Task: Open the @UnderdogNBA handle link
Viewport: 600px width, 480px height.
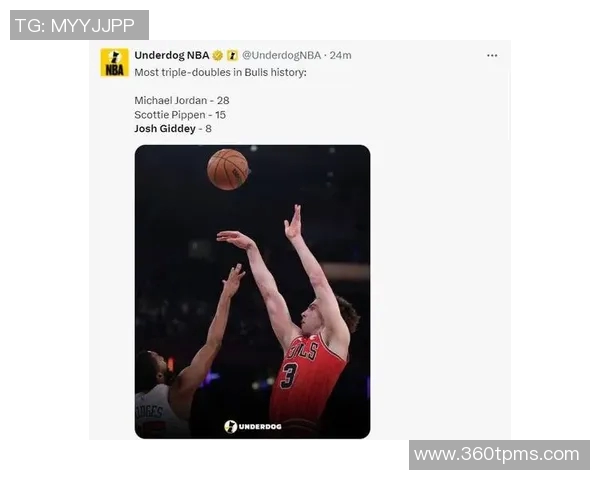Action: [x=281, y=56]
